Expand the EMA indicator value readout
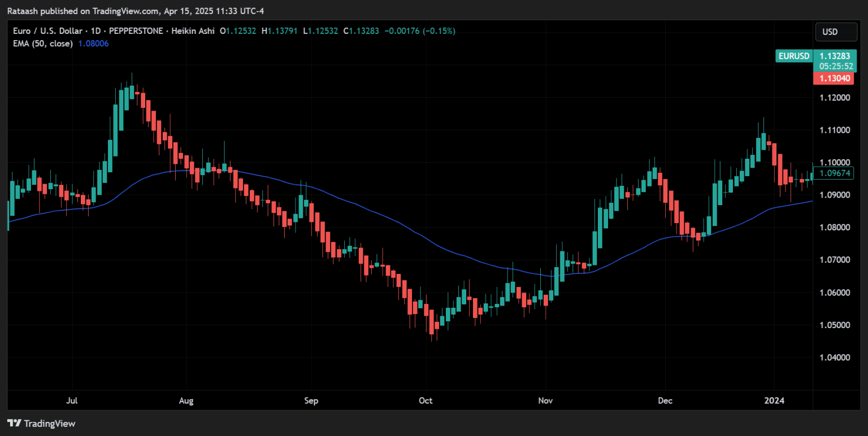Viewport: 868px width, 436px height. pos(93,43)
